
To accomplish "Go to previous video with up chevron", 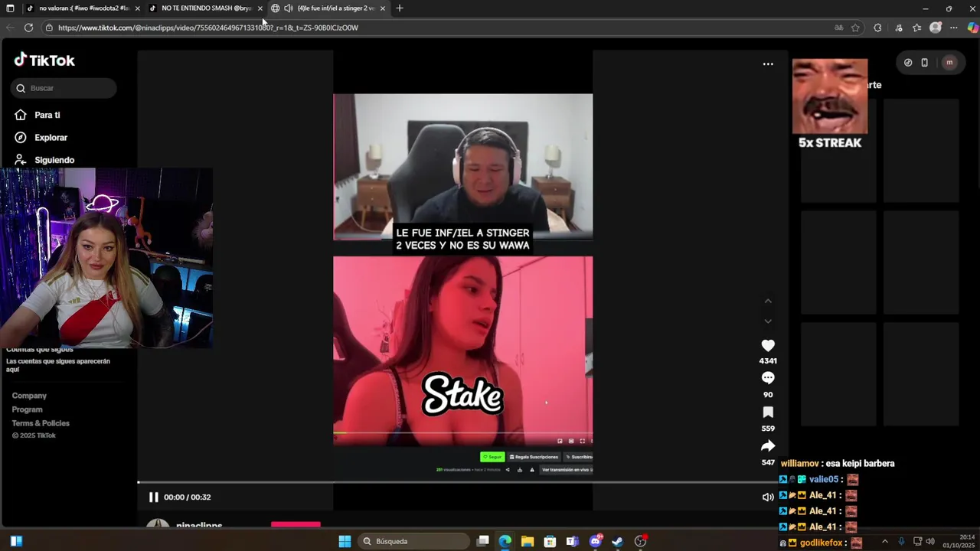I will point(768,301).
